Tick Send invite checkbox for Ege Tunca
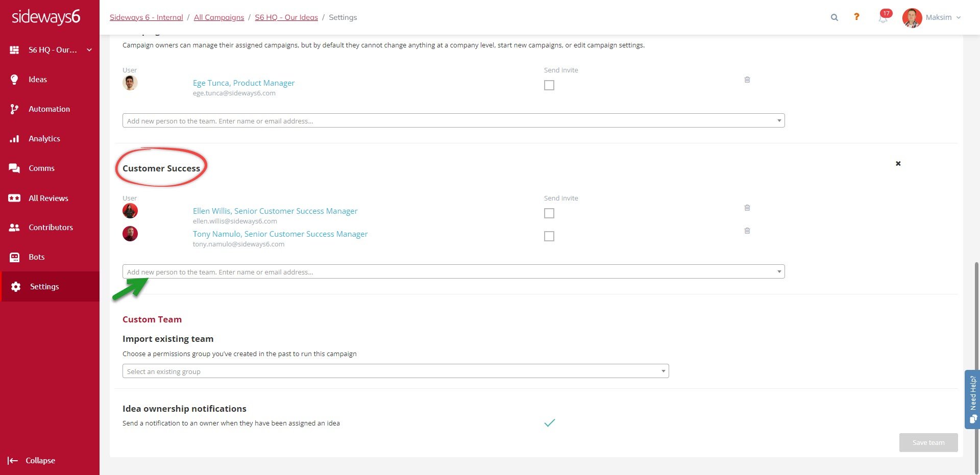The width and height of the screenshot is (980, 475). point(549,85)
